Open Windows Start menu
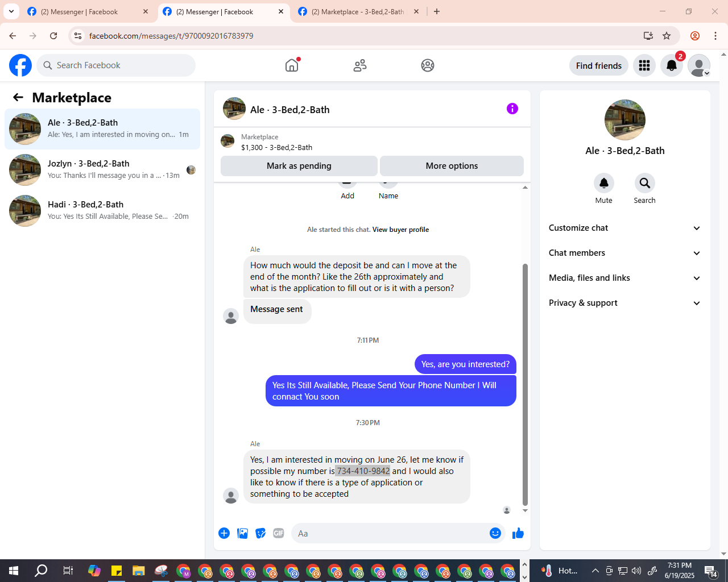This screenshot has height=582, width=728. tap(14, 571)
